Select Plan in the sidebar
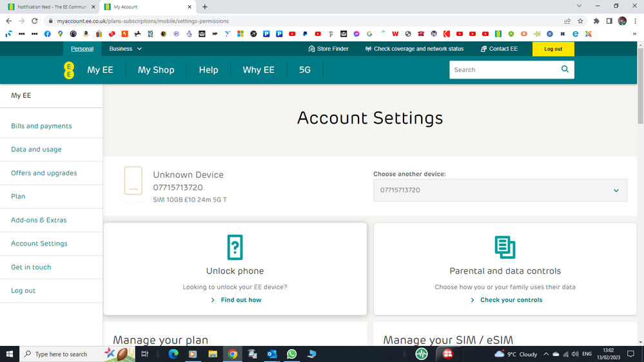 (18, 196)
